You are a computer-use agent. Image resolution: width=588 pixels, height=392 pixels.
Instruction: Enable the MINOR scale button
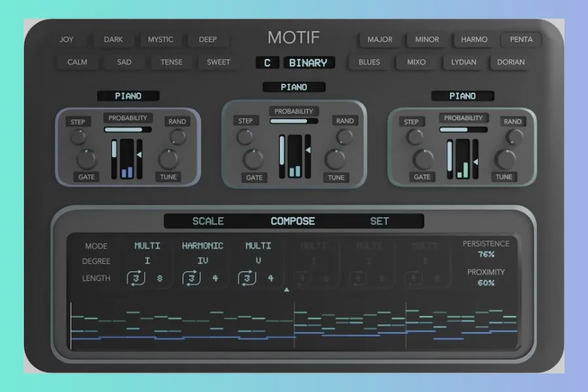(427, 39)
